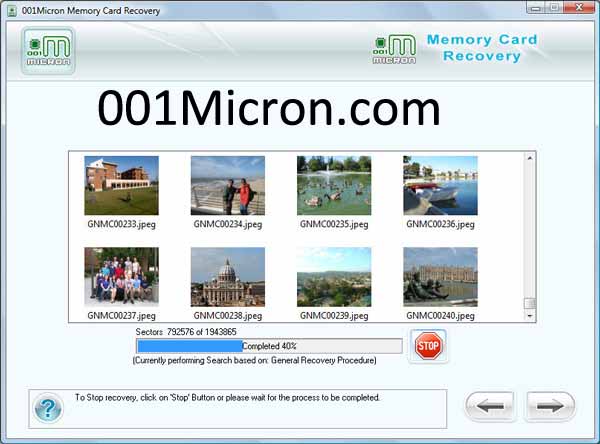Click the 001Micron logo at top left
The width and height of the screenshot is (600, 444).
click(48, 51)
